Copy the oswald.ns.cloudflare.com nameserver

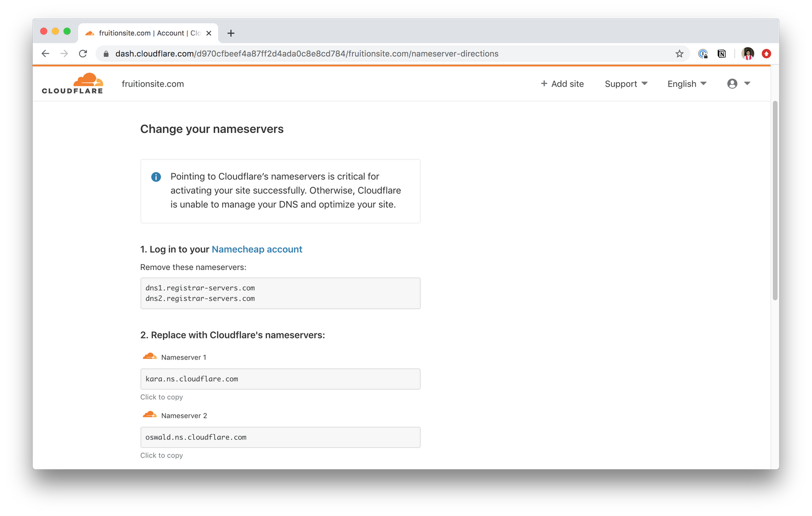(x=280, y=437)
